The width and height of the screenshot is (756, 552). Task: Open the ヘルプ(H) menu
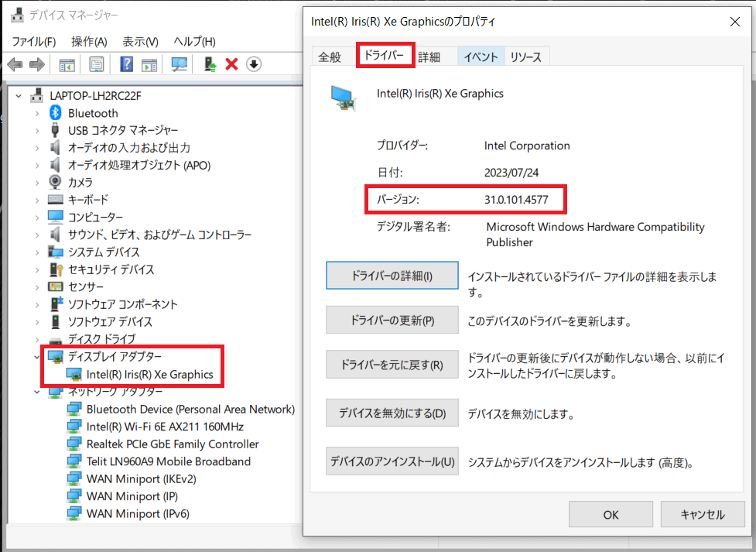pyautogui.click(x=194, y=42)
